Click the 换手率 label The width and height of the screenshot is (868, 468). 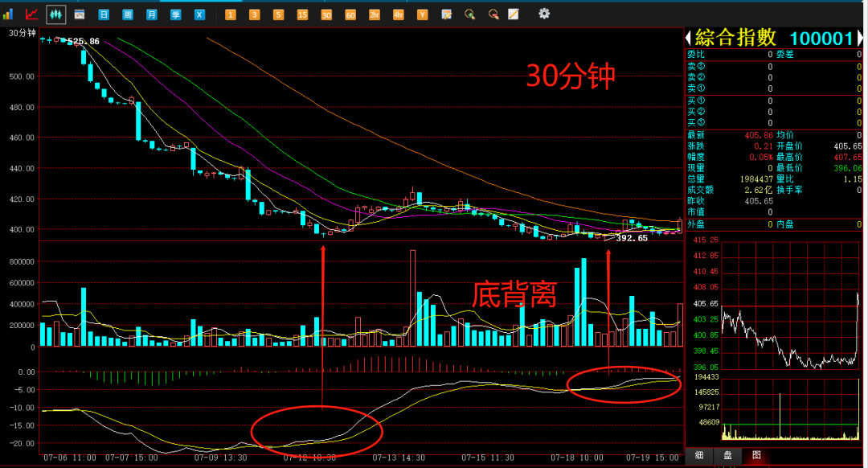pos(789,190)
